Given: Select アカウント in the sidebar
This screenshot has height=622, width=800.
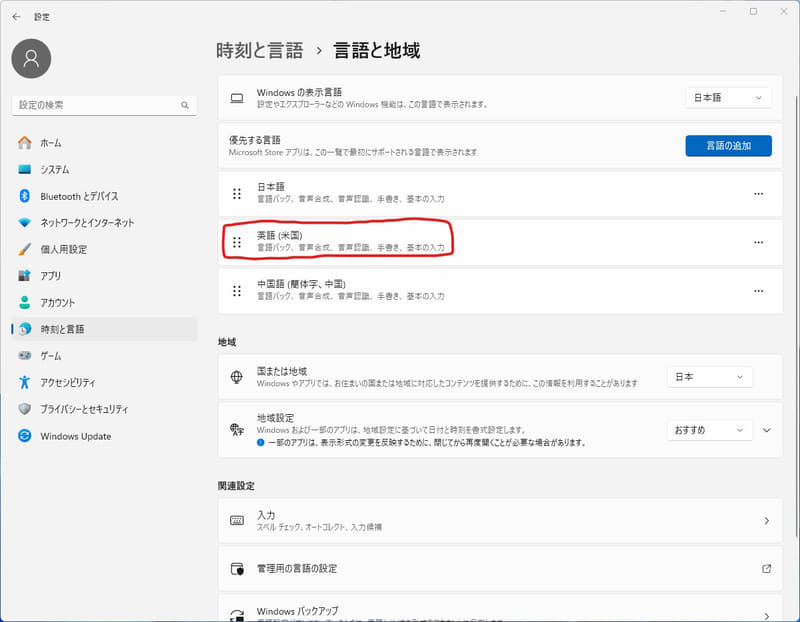Looking at the screenshot, I should point(56,302).
